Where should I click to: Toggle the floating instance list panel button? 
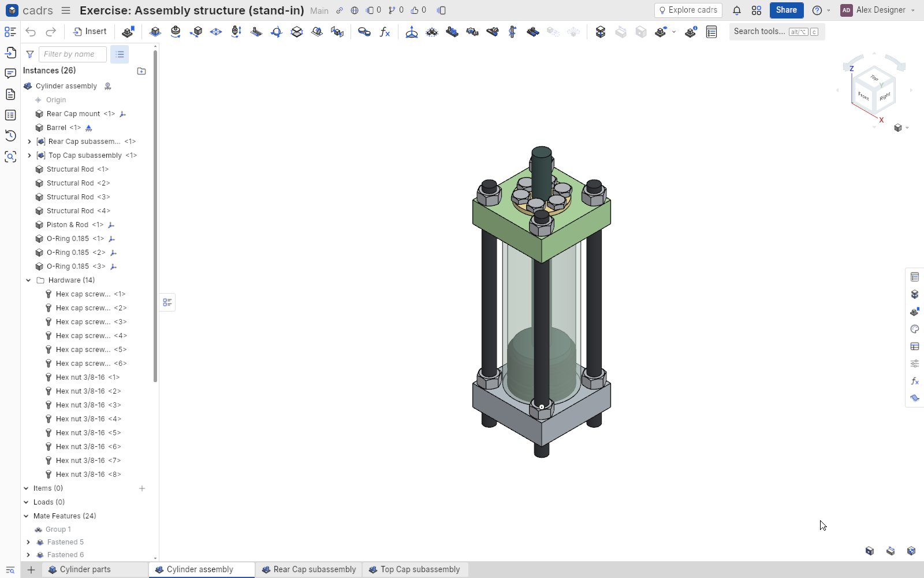tap(167, 302)
